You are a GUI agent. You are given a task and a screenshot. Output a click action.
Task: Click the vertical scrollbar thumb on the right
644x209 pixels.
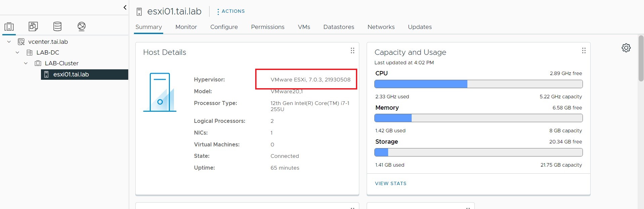[641, 58]
